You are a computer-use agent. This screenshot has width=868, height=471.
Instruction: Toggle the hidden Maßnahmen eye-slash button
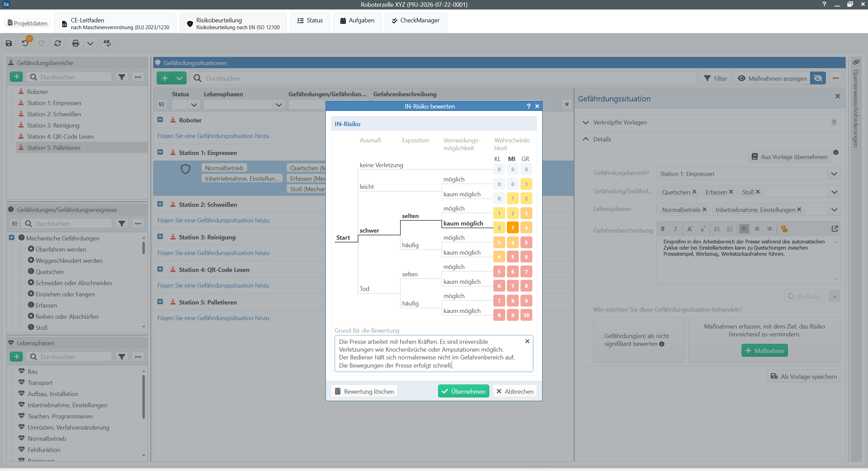click(x=818, y=78)
